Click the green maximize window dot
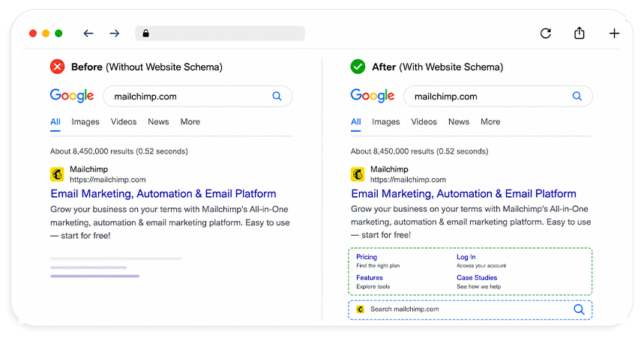Viewport: 644px width, 337px height. (58, 33)
